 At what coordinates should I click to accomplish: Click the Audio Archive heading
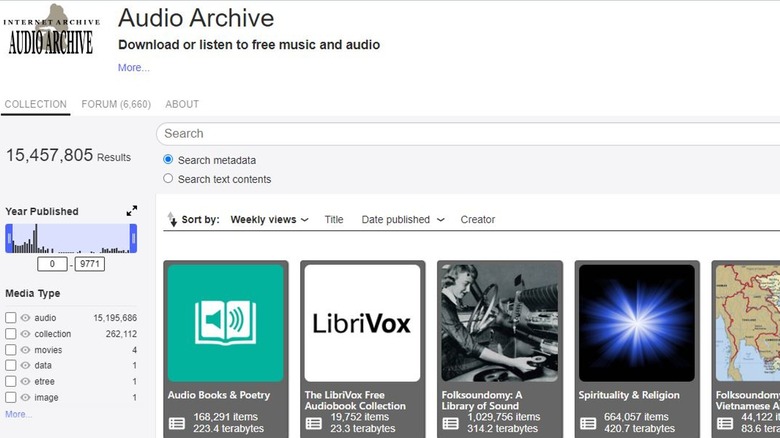[x=196, y=18]
